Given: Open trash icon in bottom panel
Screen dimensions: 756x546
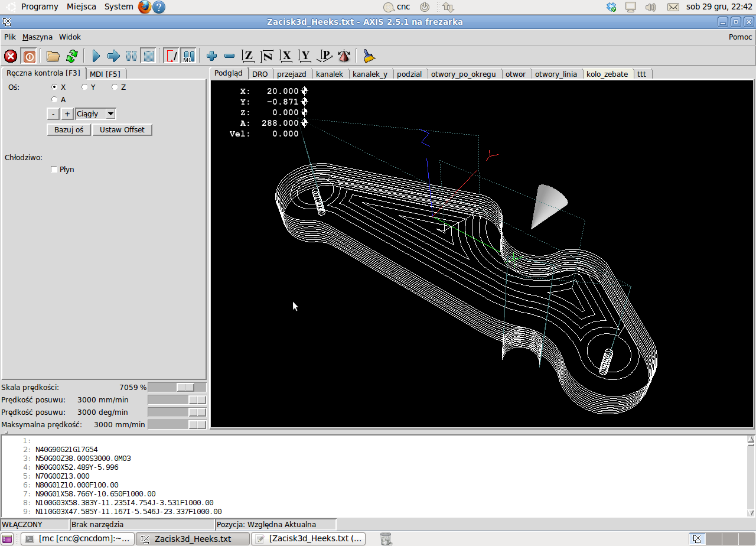Looking at the screenshot, I should 386,539.
